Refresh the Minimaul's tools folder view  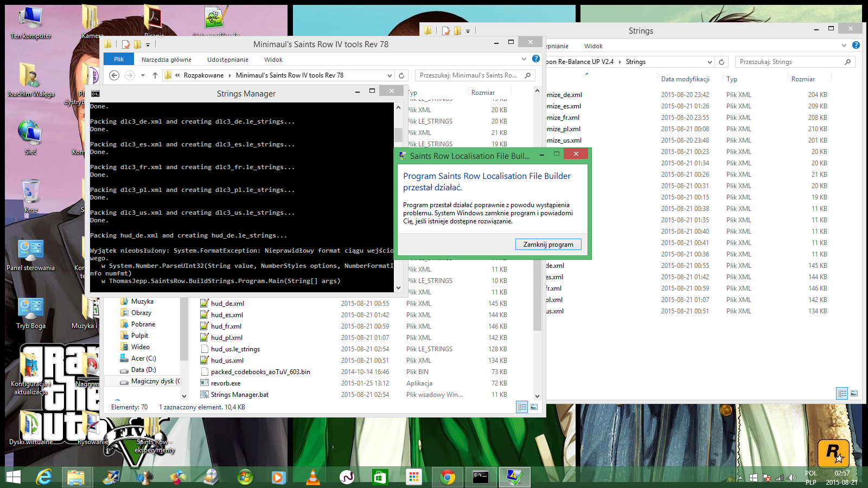[401, 75]
